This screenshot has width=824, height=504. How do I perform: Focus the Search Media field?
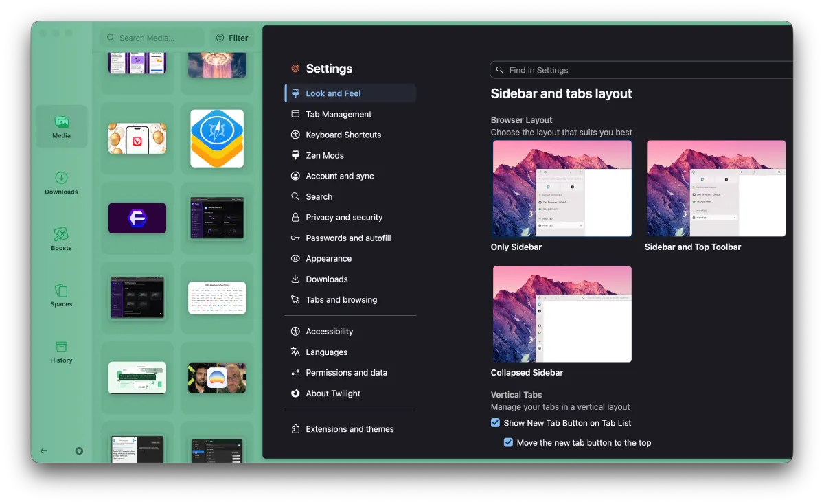[x=152, y=38]
